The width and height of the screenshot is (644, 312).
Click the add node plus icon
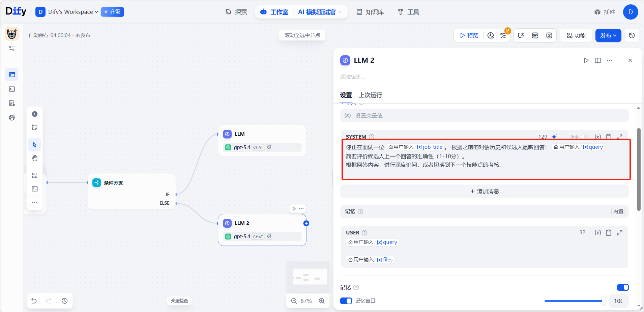click(x=35, y=114)
